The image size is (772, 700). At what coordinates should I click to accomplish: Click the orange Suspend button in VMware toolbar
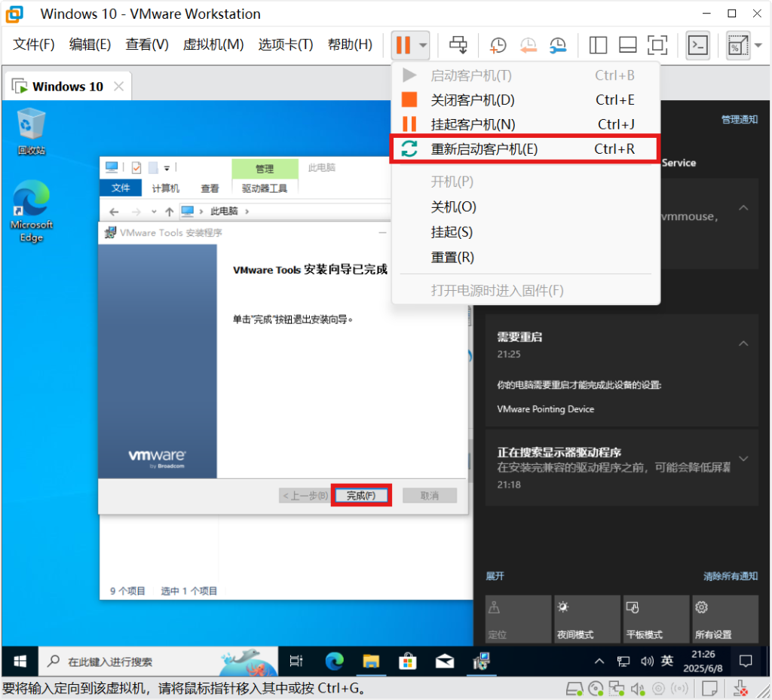pyautogui.click(x=403, y=44)
